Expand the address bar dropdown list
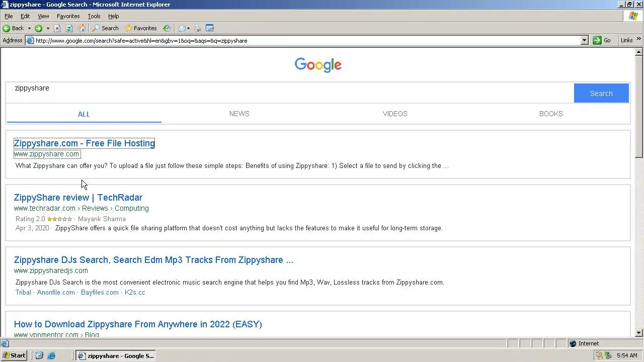Screen dimensions: 644x362 [x=584, y=40]
